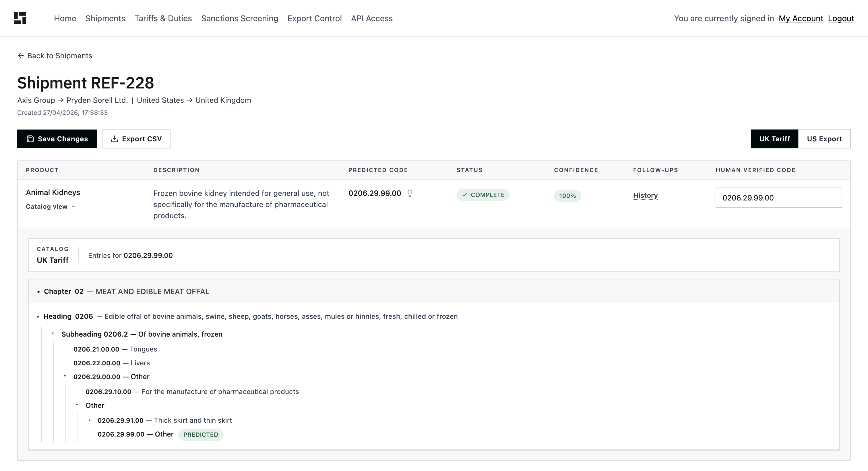Click the app logo icon
The width and height of the screenshot is (868, 471).
[x=20, y=18]
